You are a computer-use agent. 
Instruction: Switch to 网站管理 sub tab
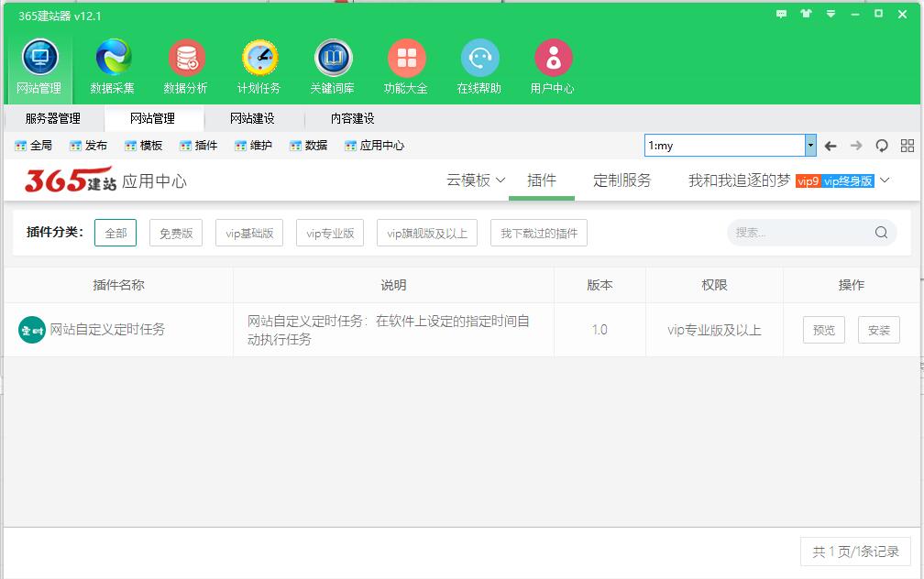[x=153, y=118]
